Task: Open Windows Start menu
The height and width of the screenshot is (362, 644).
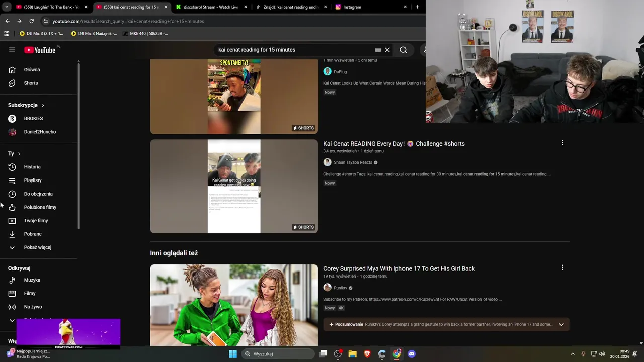Action: pos(232,354)
